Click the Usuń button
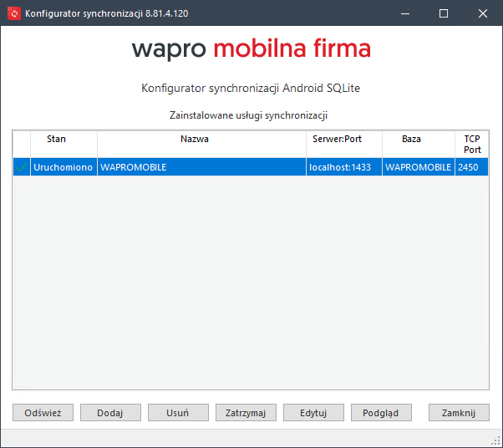 pyautogui.click(x=178, y=413)
